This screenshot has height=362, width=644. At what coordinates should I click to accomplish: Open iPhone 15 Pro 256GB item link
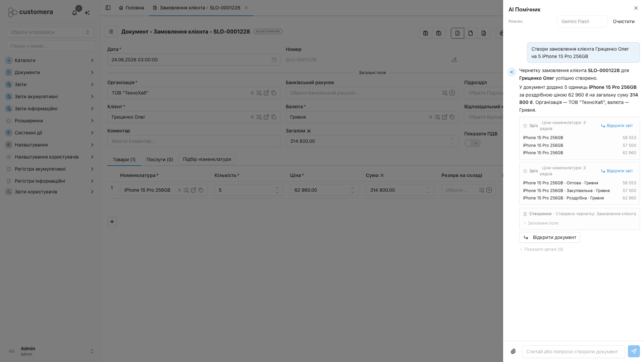(194, 190)
